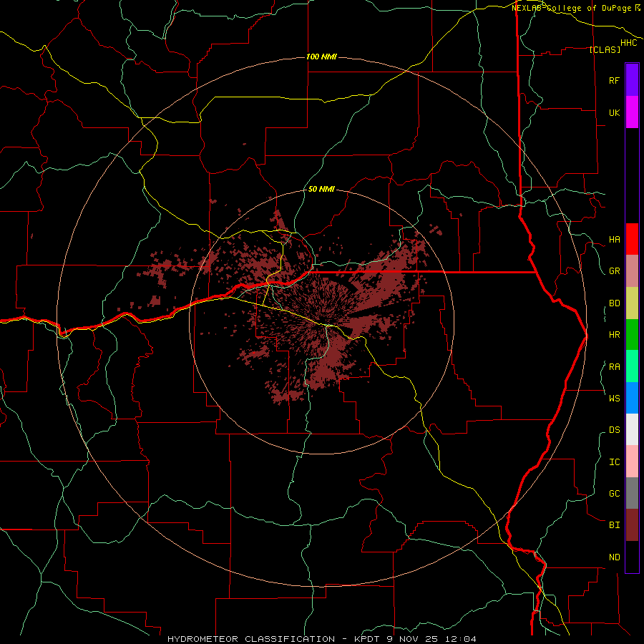The image size is (644, 644).
Task: Click the BI dark red legend swatch
Action: point(632,525)
